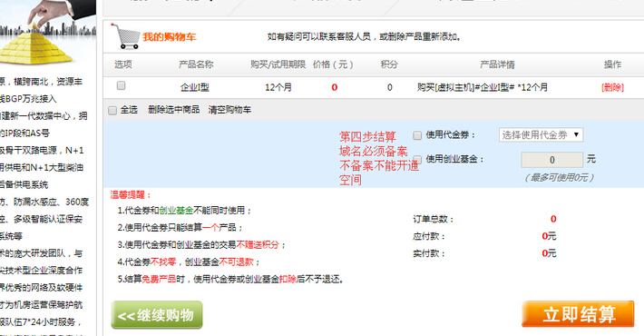Click 清空购物车 link

pos(229,110)
